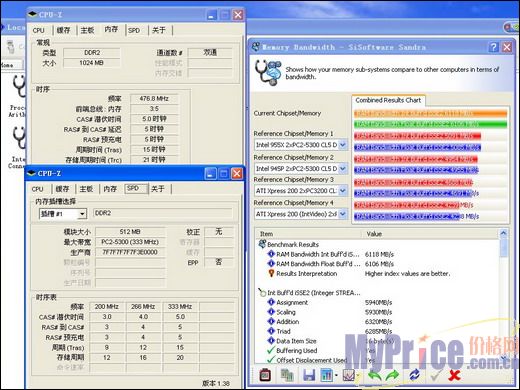
Task: Click the Sandra help question mark button
Action: click(493, 47)
